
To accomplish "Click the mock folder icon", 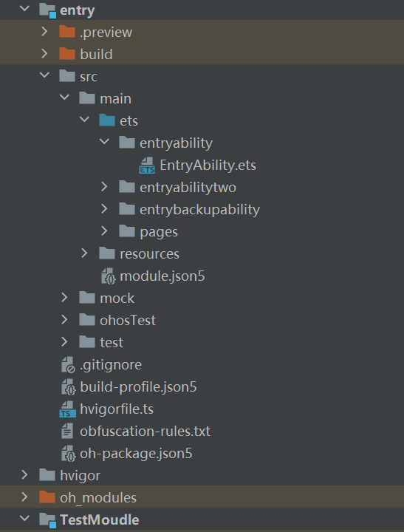I will tap(87, 298).
